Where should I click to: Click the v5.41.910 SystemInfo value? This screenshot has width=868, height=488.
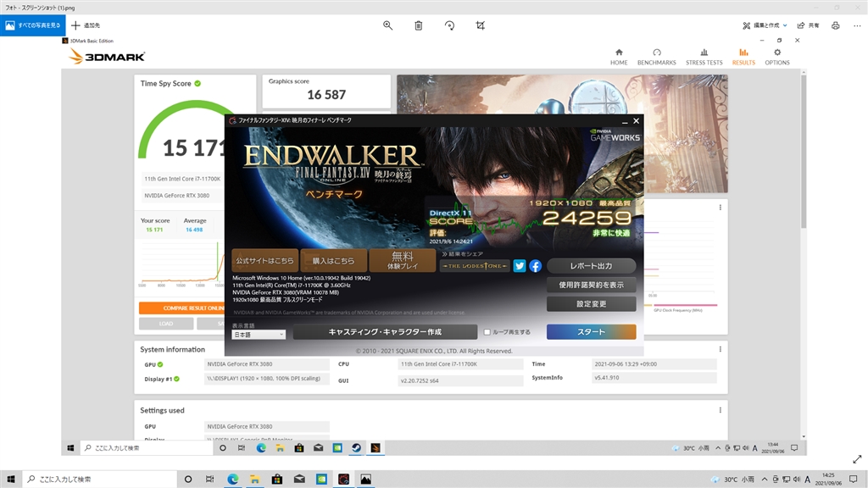click(x=654, y=378)
